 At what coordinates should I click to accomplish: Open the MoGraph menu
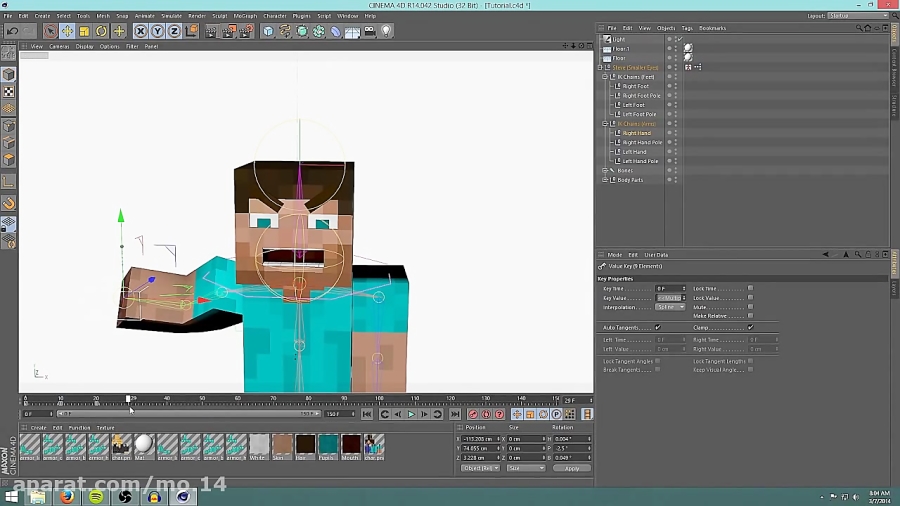(x=245, y=16)
